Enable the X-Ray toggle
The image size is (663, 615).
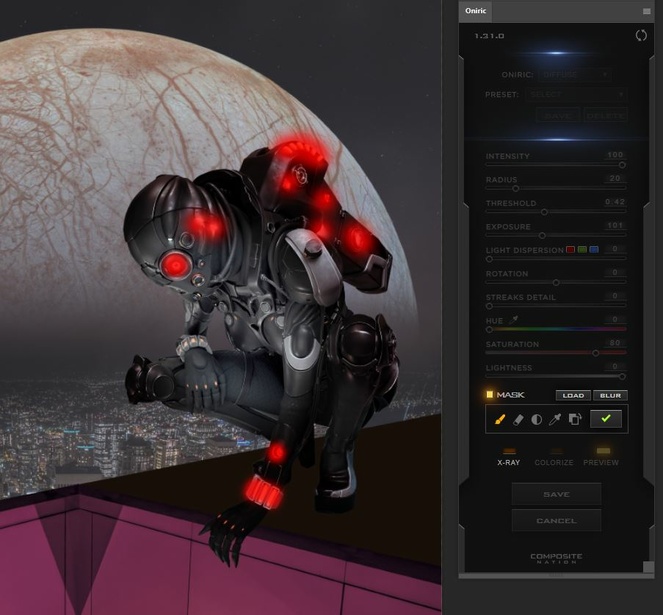(509, 456)
